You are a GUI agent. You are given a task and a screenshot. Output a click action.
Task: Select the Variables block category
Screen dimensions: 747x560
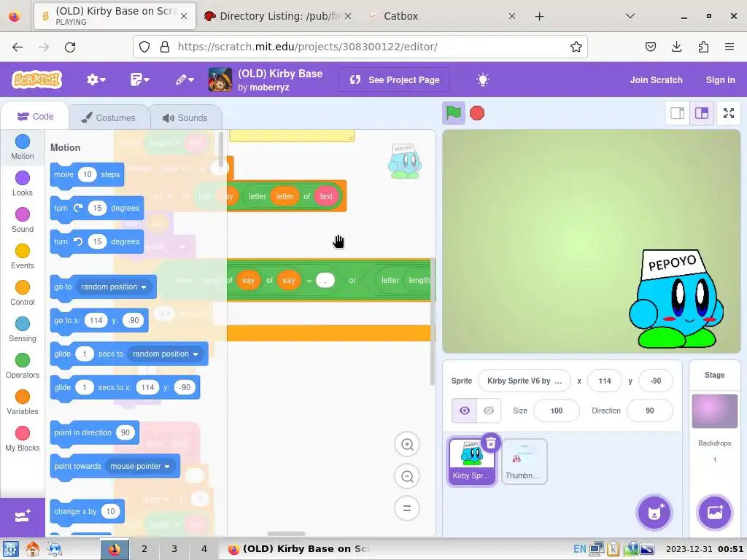click(x=23, y=402)
